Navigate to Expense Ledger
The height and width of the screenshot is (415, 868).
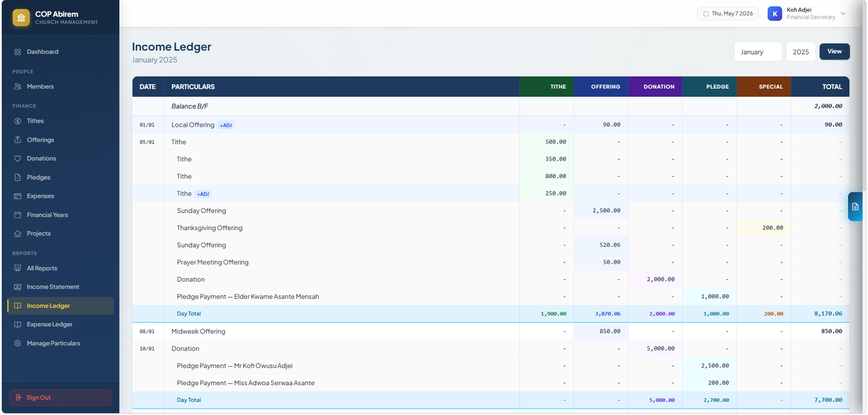click(61, 324)
